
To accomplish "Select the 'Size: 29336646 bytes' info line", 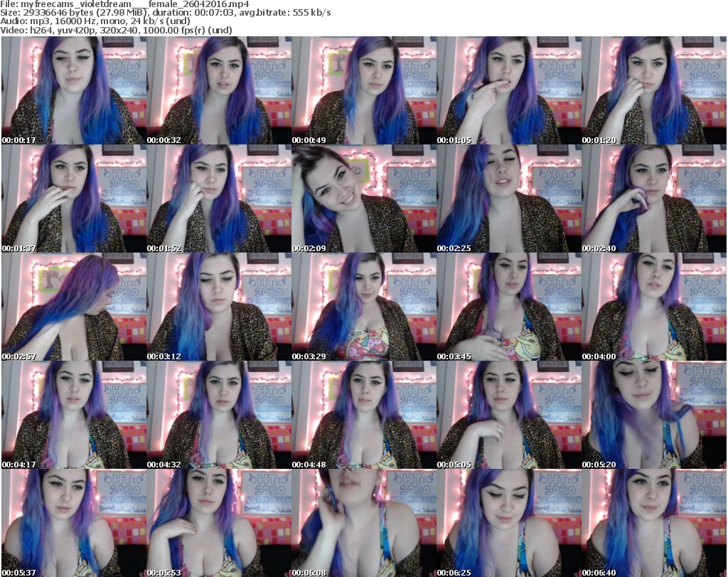I will point(165,13).
